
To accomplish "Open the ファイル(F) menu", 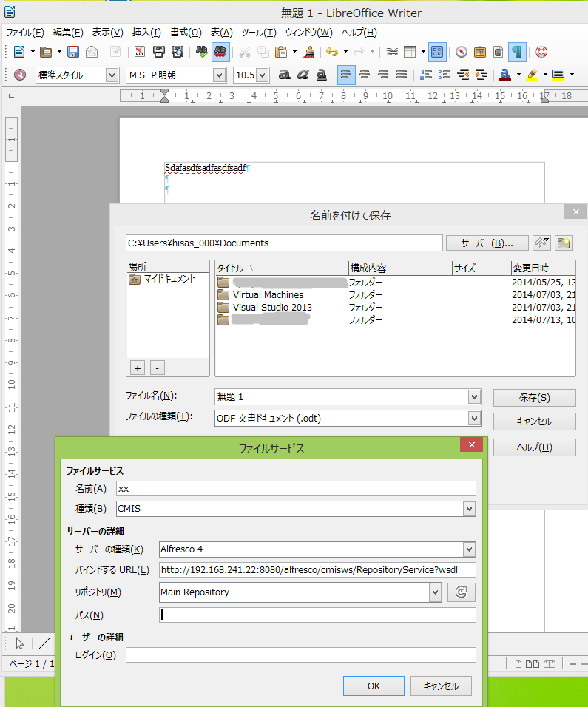I will coord(25,33).
